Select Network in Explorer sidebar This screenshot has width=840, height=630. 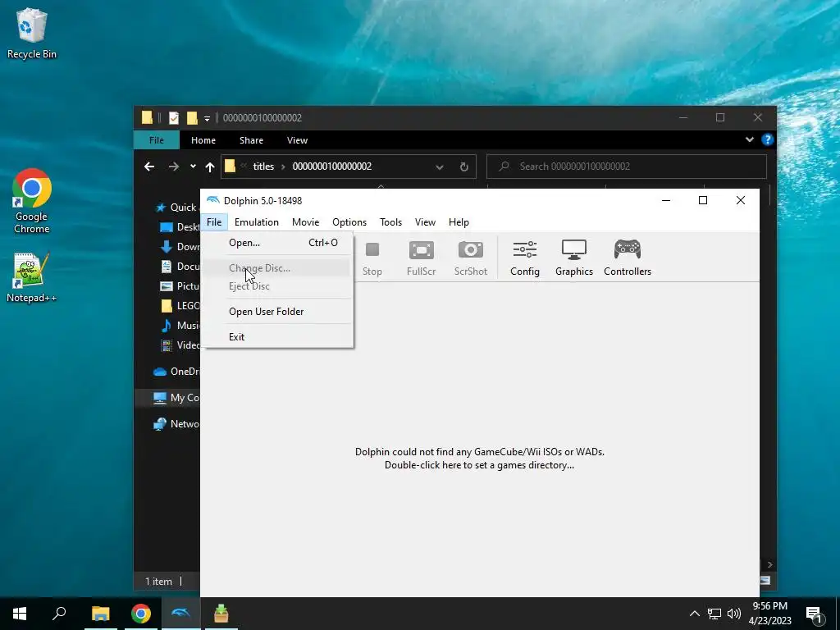pyautogui.click(x=177, y=424)
